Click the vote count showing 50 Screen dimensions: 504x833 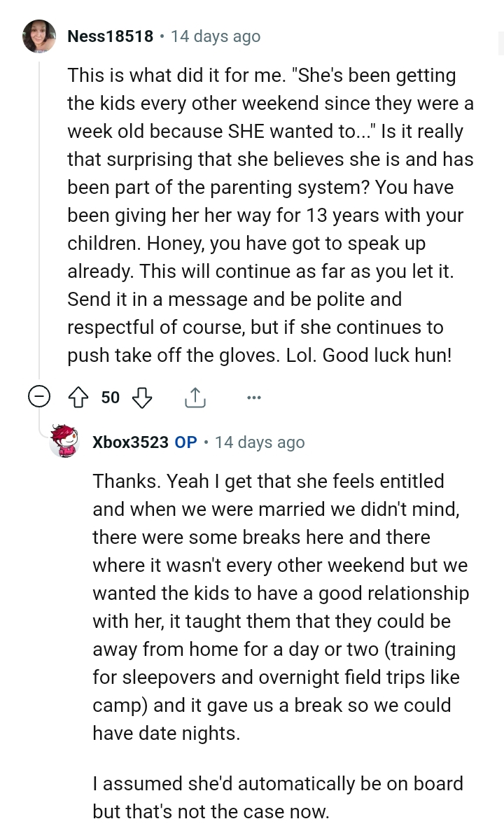tap(110, 397)
